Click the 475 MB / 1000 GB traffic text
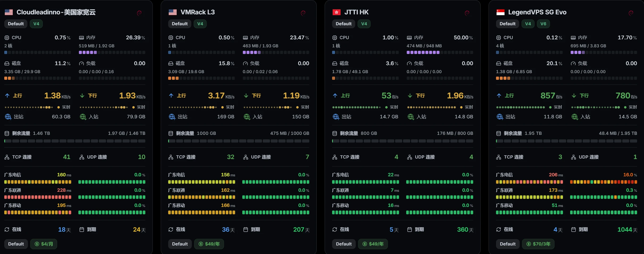This screenshot has width=644, height=254. (x=290, y=133)
